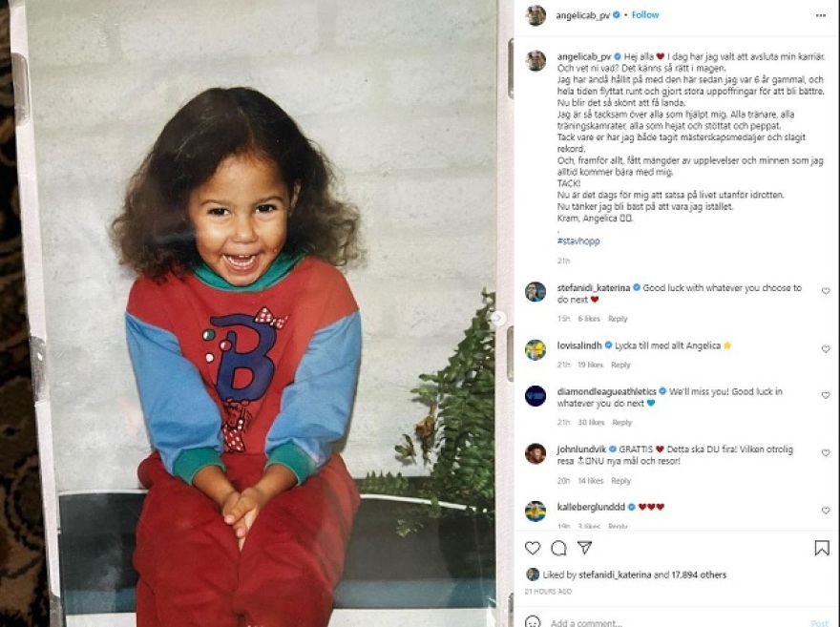Like lovisalindh's comment heart

[x=826, y=348]
